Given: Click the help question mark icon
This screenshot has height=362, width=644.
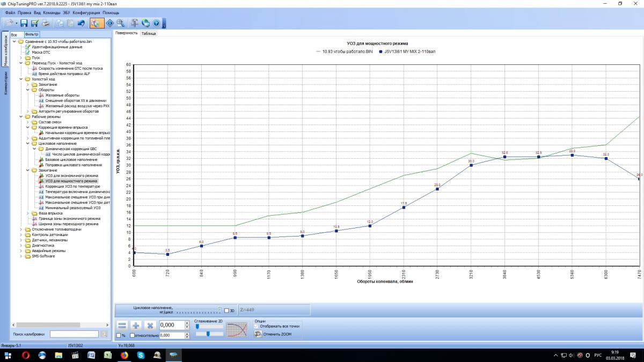Looking at the screenshot, I should tap(156, 23).
